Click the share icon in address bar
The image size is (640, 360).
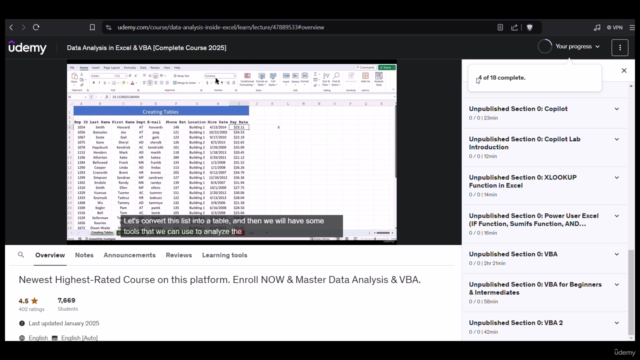click(x=514, y=27)
